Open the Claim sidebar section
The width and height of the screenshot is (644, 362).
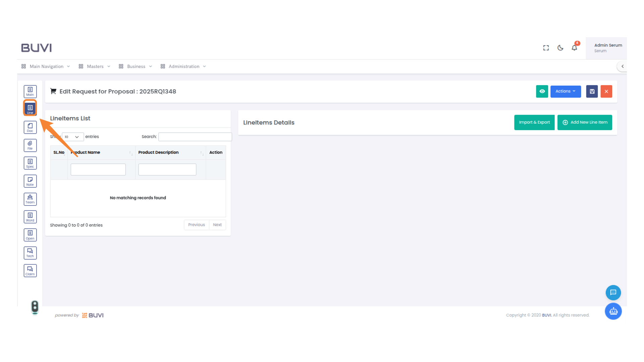click(x=30, y=271)
